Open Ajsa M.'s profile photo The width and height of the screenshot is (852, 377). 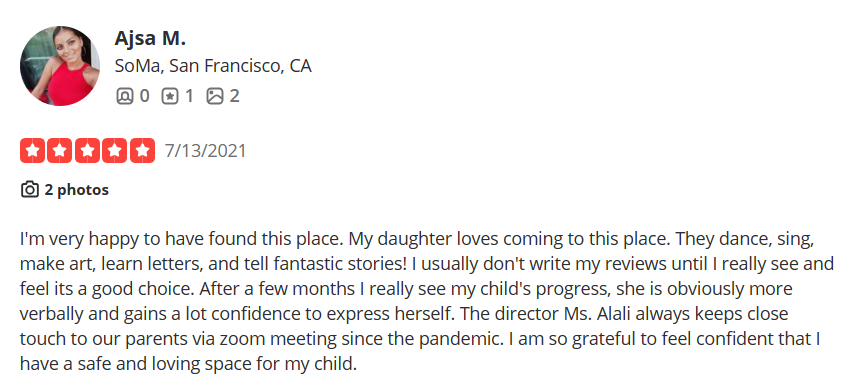[x=60, y=66]
